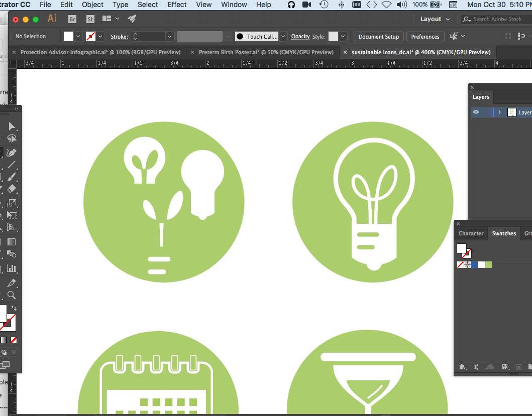The image size is (532, 416).
Task: Expand the Layer sublayers arrow
Action: pos(499,112)
